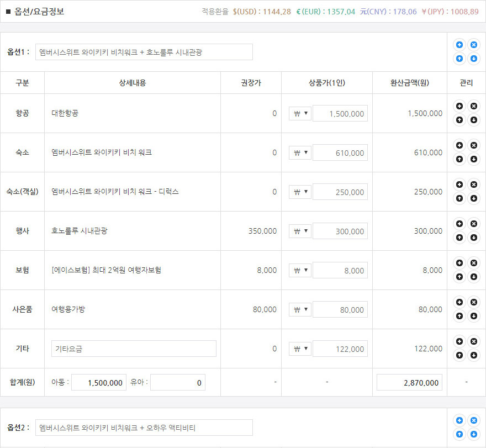Viewport: 486px width, 448px height.
Task: Add a row after the 보험 row
Action: [x=459, y=263]
